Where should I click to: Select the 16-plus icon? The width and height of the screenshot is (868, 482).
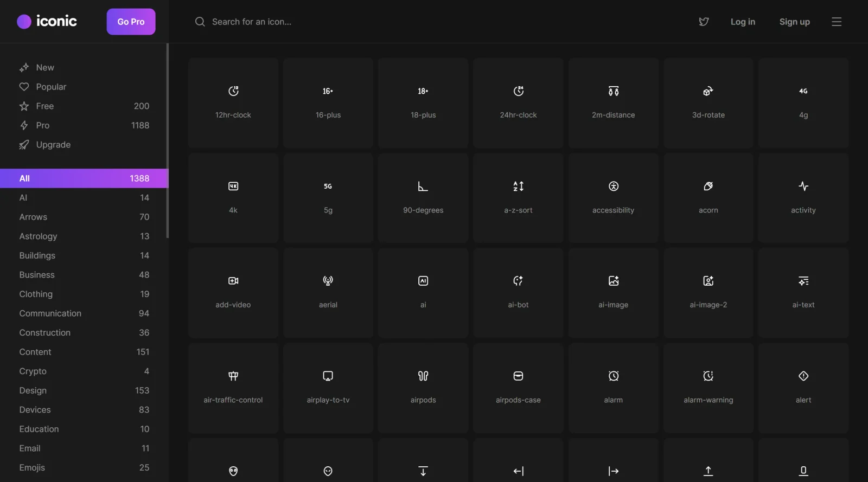[328, 103]
